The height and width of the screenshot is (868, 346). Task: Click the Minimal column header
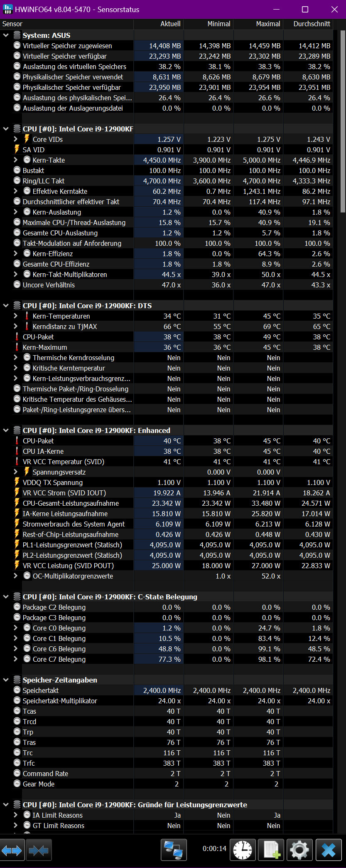pos(209,24)
